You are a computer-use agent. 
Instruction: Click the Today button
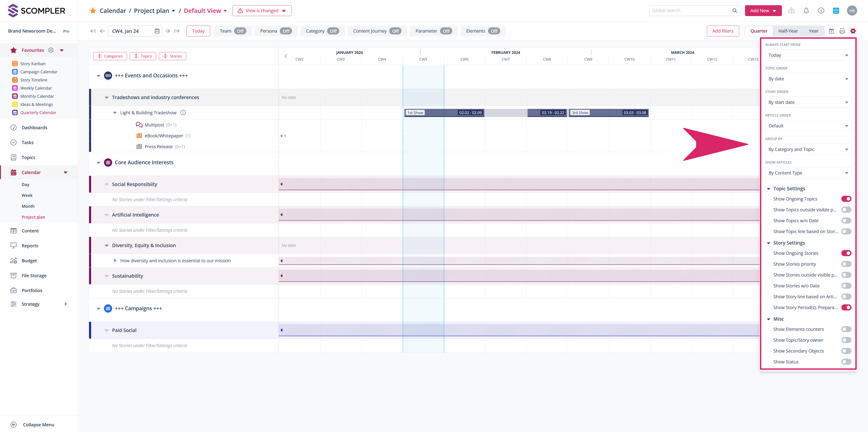[198, 31]
